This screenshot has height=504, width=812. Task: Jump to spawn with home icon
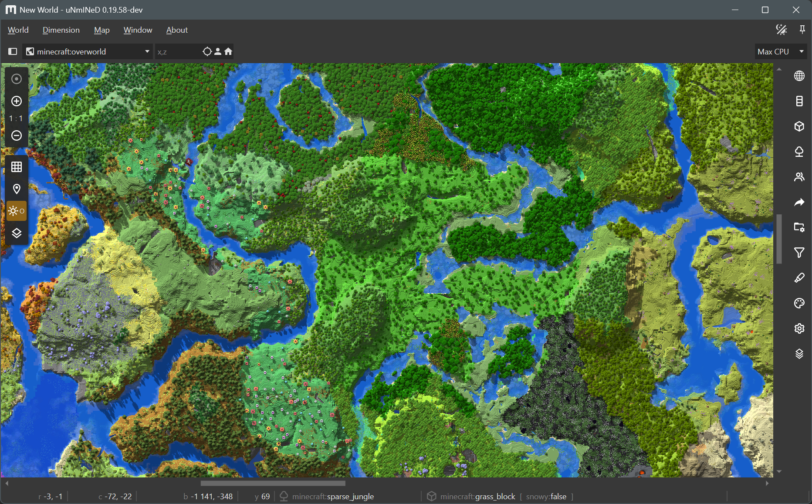pos(228,51)
